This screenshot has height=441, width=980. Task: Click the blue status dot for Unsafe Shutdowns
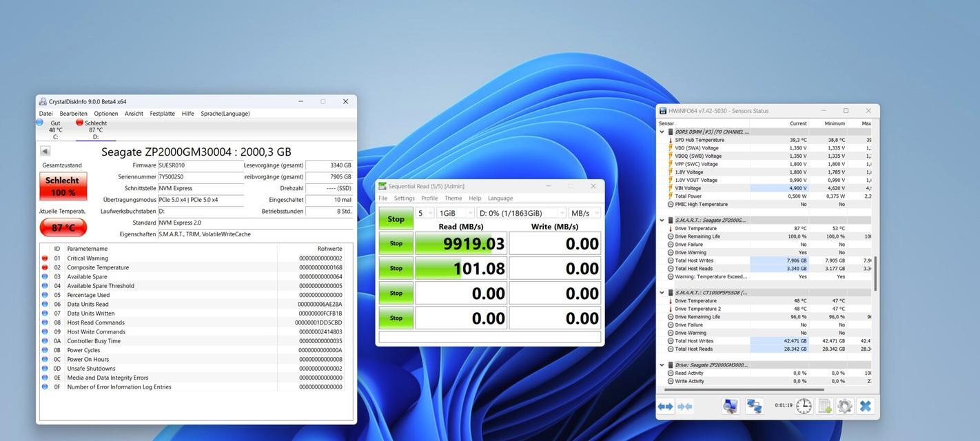[45, 369]
